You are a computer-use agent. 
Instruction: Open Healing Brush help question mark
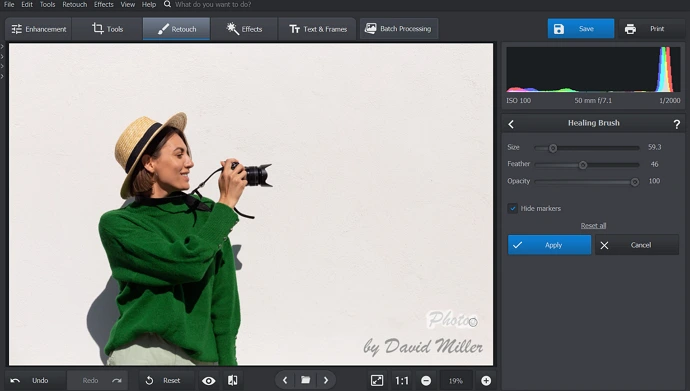[677, 124]
